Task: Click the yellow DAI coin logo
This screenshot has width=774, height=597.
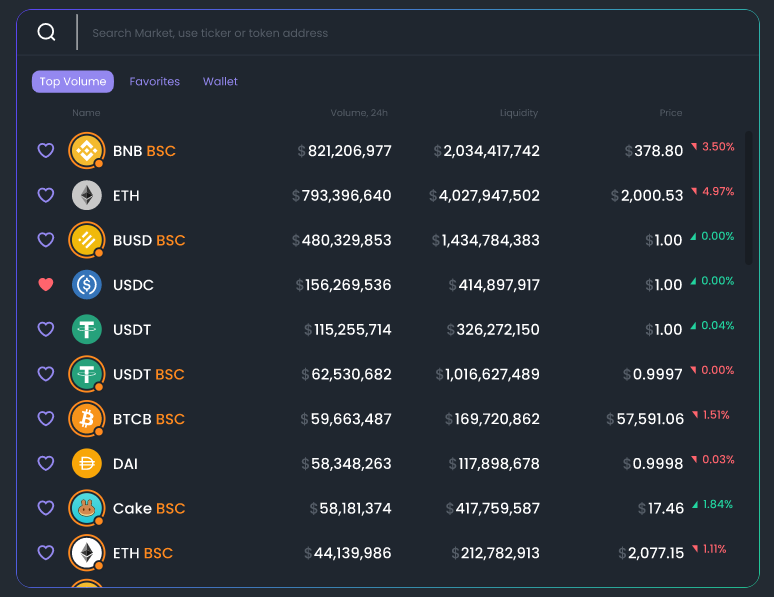Action: pyautogui.click(x=87, y=463)
